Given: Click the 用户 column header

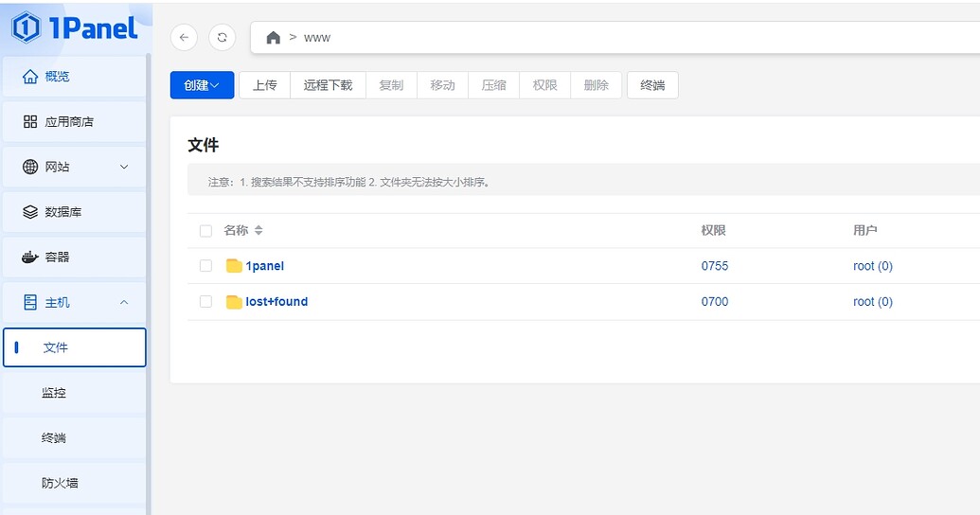Looking at the screenshot, I should point(865,231).
